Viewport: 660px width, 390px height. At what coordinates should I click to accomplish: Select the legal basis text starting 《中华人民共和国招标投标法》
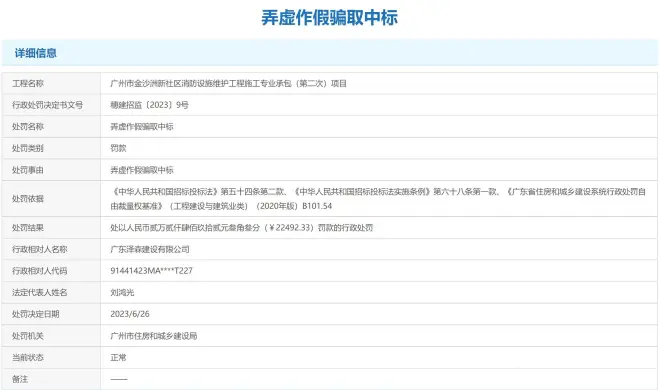point(378,199)
